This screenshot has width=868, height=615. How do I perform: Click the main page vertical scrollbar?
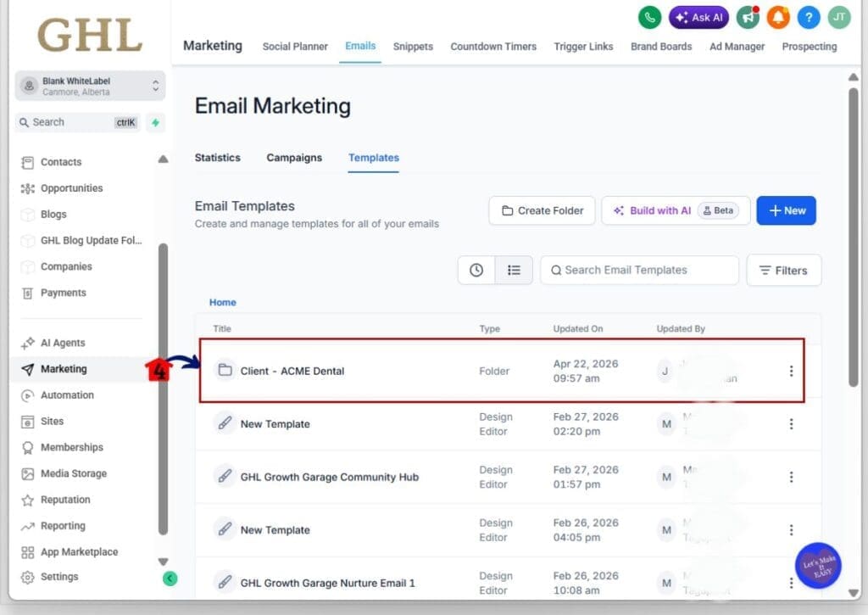[x=854, y=229]
